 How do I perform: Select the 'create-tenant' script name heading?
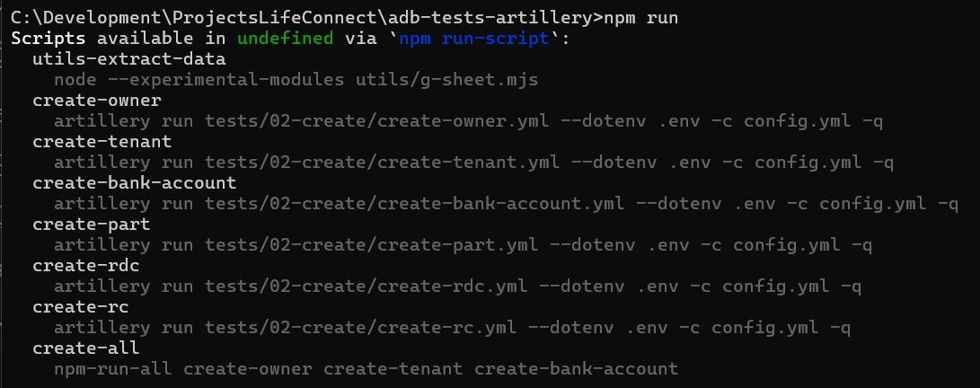tap(102, 142)
